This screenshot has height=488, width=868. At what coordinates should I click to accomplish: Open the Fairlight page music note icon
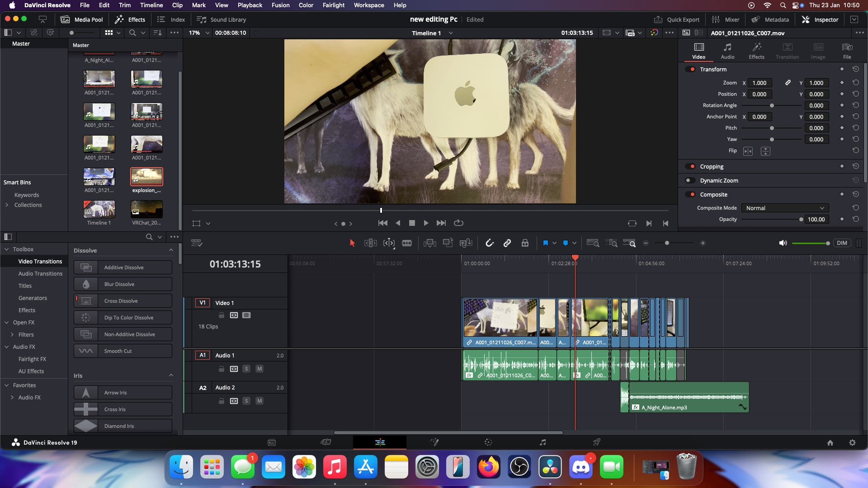tap(543, 442)
